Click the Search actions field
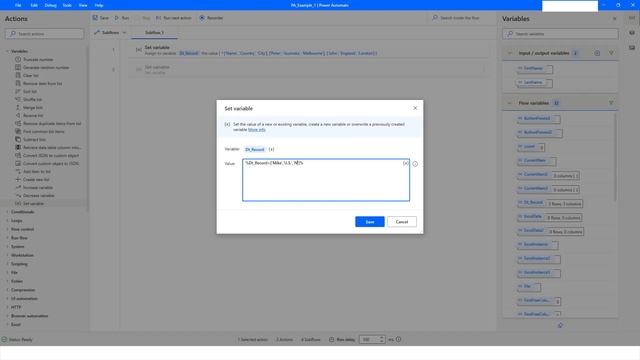The image size is (640, 360). (x=45, y=34)
